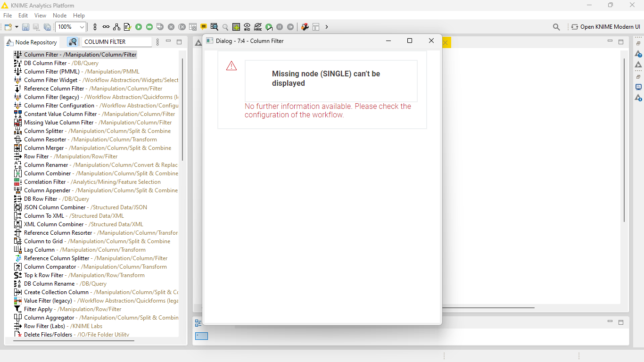Click the Cancel all nodes icon

182,27
